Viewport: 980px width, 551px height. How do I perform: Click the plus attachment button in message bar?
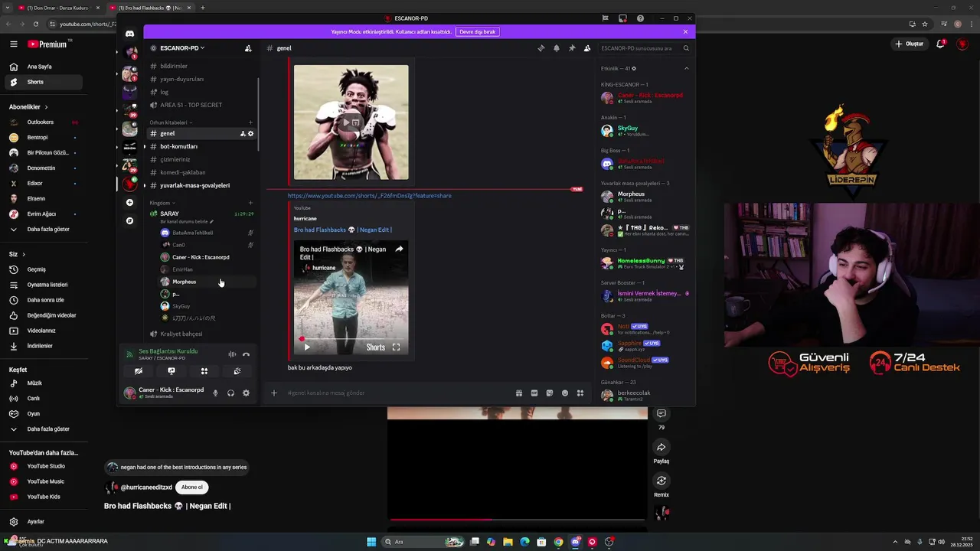(274, 393)
